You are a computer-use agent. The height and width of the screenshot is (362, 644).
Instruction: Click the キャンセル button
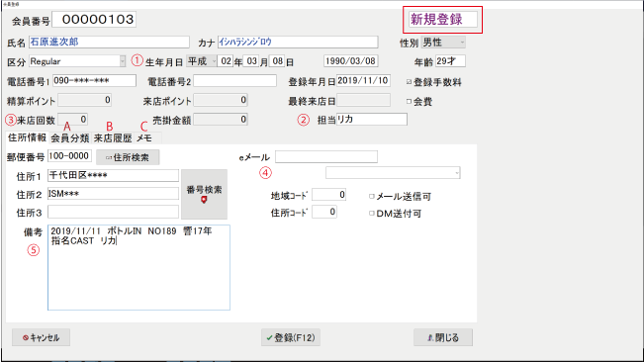pyautogui.click(x=42, y=338)
